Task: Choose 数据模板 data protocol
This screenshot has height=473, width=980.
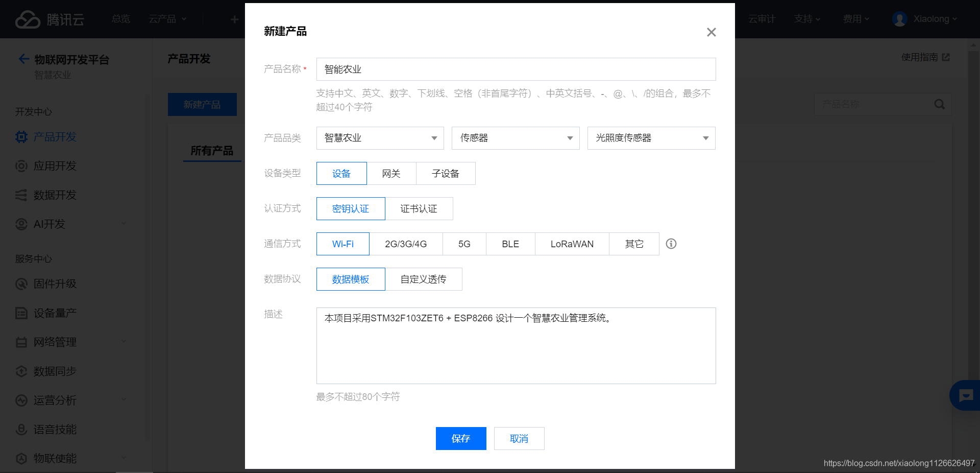Action: pos(351,279)
